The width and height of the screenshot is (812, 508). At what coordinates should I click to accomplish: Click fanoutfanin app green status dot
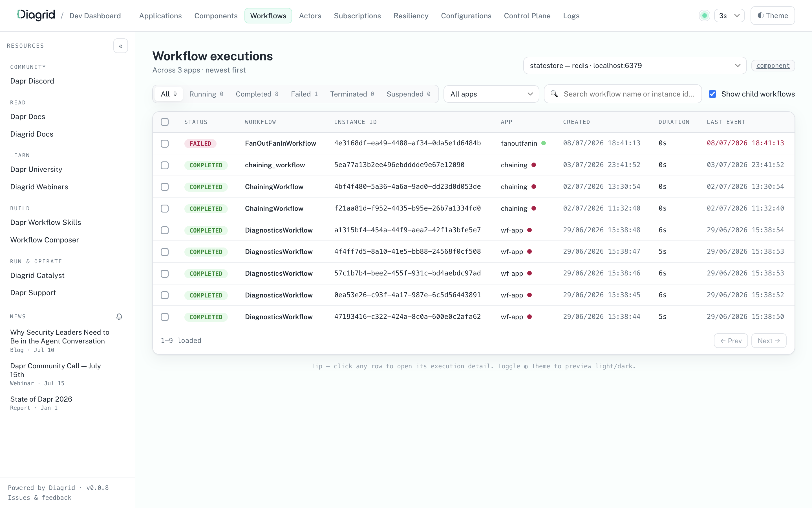click(544, 143)
